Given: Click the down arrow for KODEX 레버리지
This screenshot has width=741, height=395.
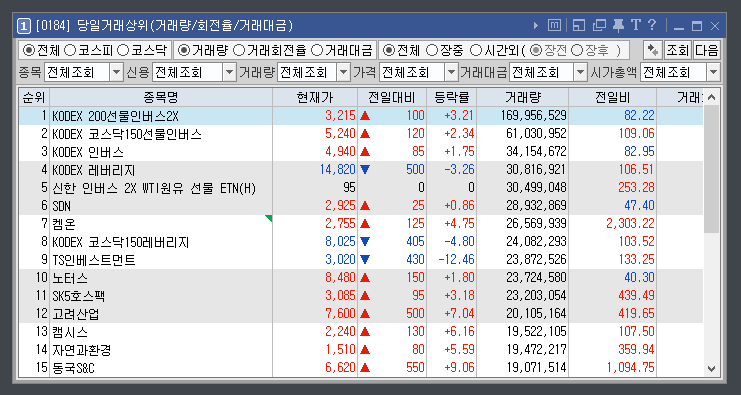Looking at the screenshot, I should pos(365,170).
